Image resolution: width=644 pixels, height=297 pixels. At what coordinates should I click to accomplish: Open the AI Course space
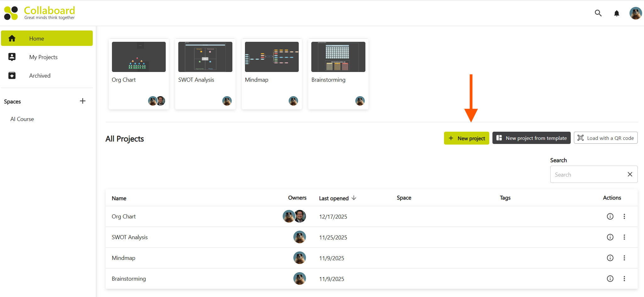[x=22, y=119]
